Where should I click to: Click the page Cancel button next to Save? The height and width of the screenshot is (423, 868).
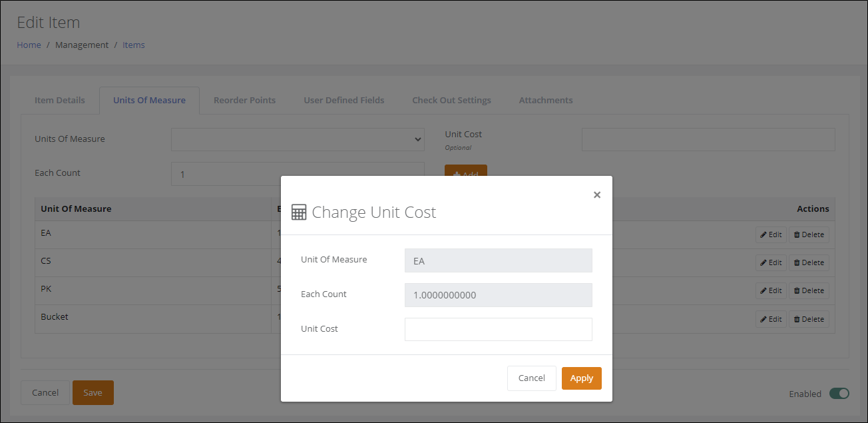tap(45, 392)
